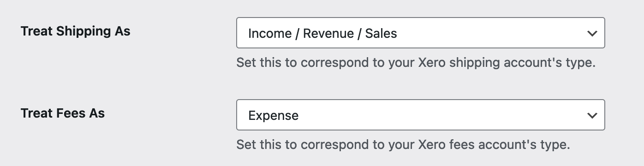Click the chevron arrow in the fees dropdown
The height and width of the screenshot is (166, 644).
coord(592,115)
